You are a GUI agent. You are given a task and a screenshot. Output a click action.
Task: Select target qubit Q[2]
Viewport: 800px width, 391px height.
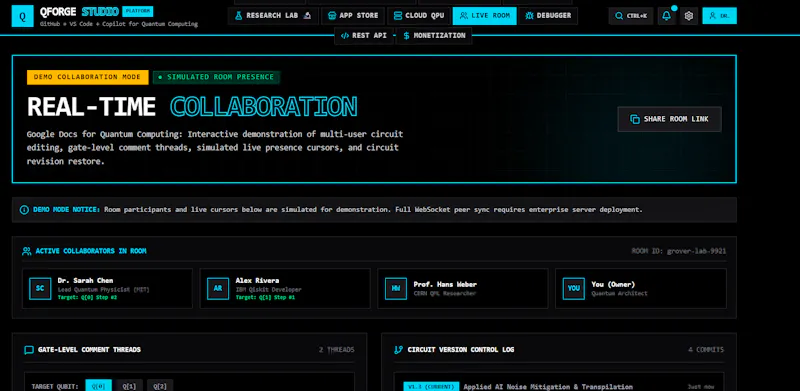pos(160,386)
